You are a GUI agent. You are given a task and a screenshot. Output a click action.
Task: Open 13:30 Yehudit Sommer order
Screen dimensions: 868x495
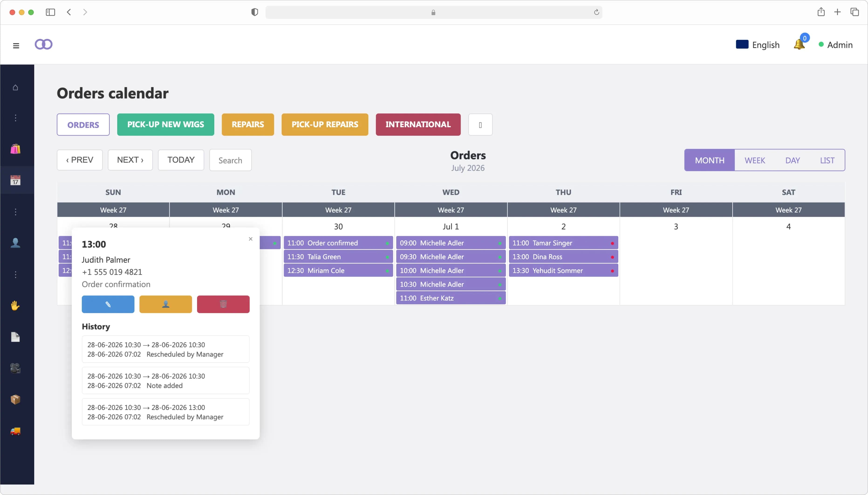coord(563,271)
